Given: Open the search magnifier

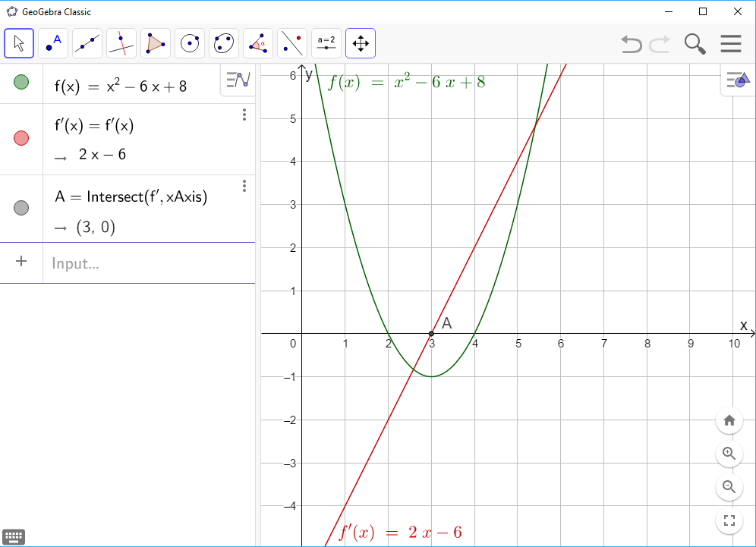Looking at the screenshot, I should 695,44.
